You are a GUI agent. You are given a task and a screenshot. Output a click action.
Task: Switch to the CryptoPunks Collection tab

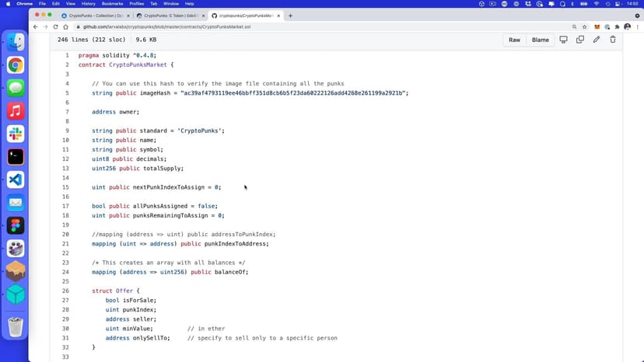96,16
